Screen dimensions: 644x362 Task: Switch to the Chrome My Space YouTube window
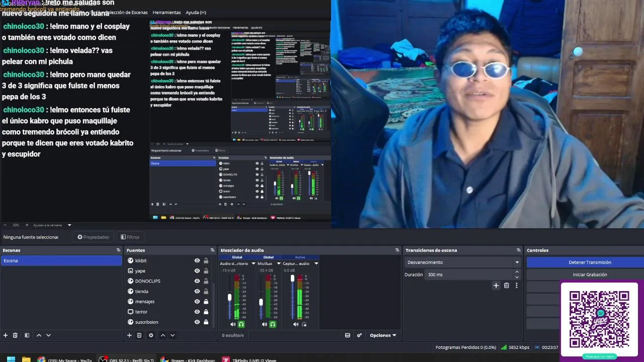[x=64, y=359]
